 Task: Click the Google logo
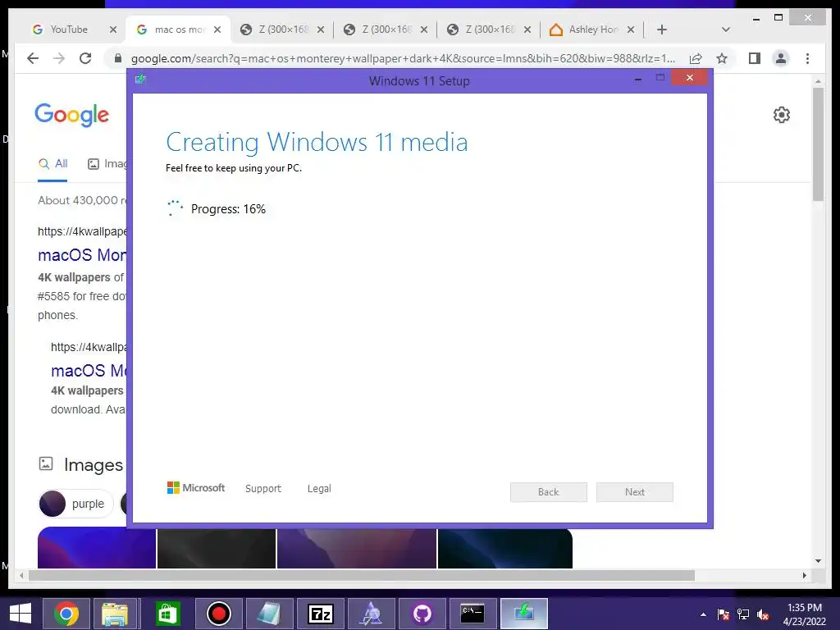coord(72,115)
